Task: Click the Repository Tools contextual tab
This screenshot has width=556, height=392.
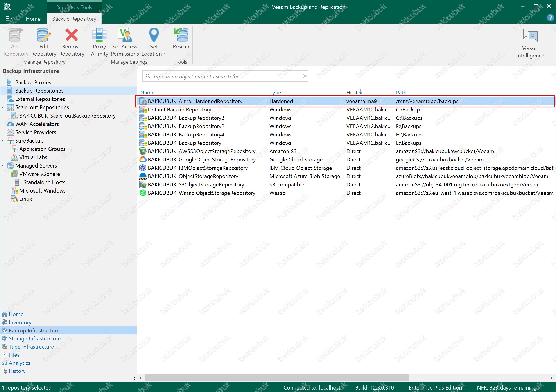Action: 74,7
